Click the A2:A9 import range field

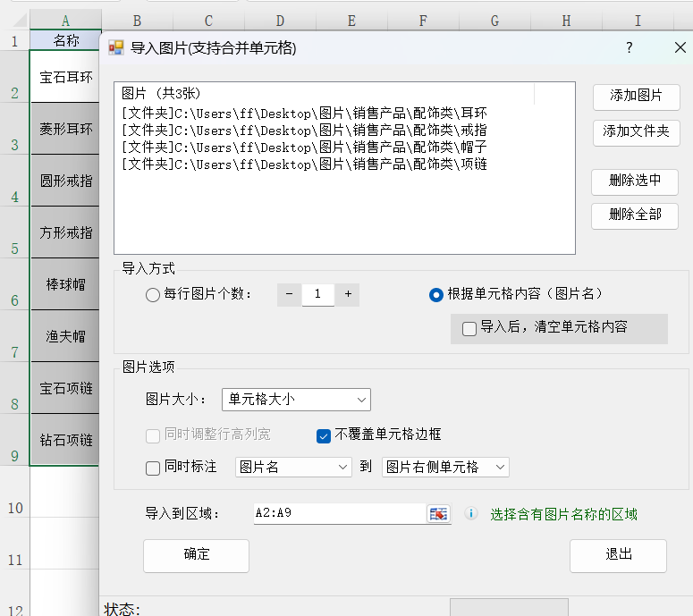tap(340, 514)
